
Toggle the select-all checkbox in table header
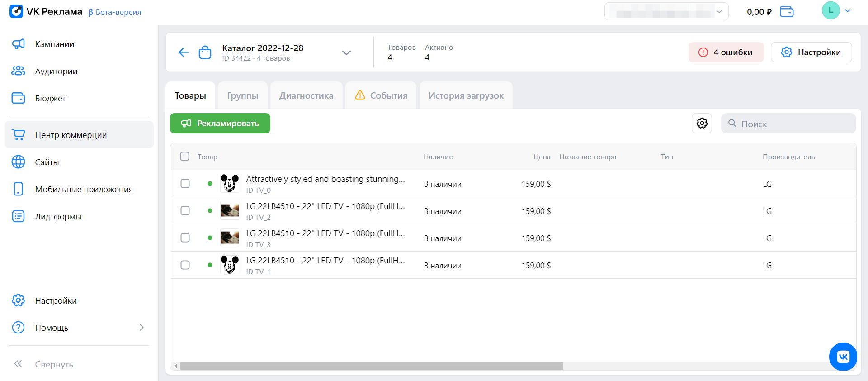tap(184, 156)
